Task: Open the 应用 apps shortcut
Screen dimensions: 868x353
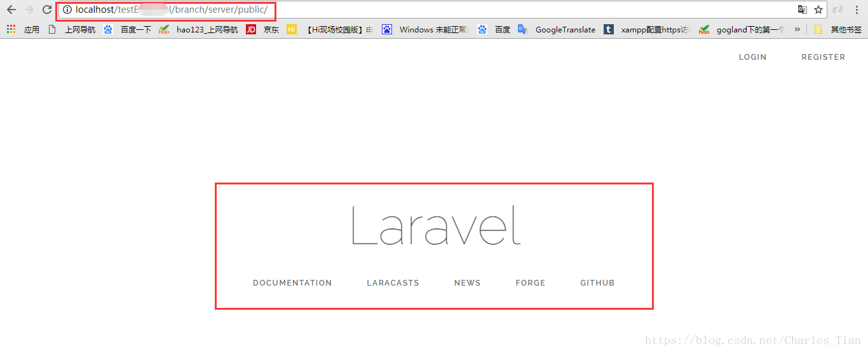Action: coord(23,29)
